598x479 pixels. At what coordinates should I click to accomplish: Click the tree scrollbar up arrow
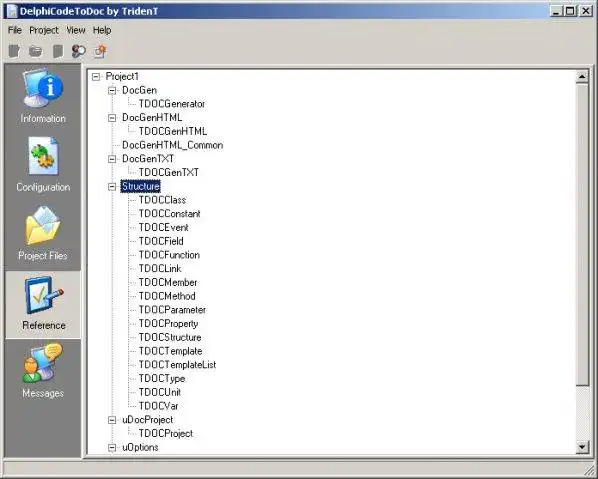click(x=582, y=77)
